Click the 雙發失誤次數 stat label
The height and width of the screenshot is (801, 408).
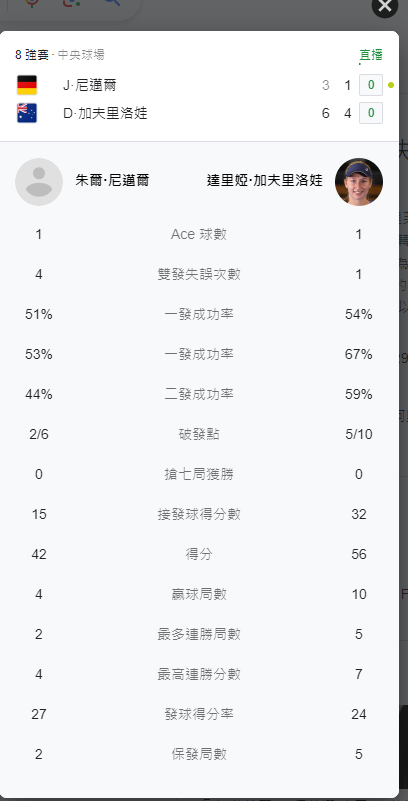(199, 275)
